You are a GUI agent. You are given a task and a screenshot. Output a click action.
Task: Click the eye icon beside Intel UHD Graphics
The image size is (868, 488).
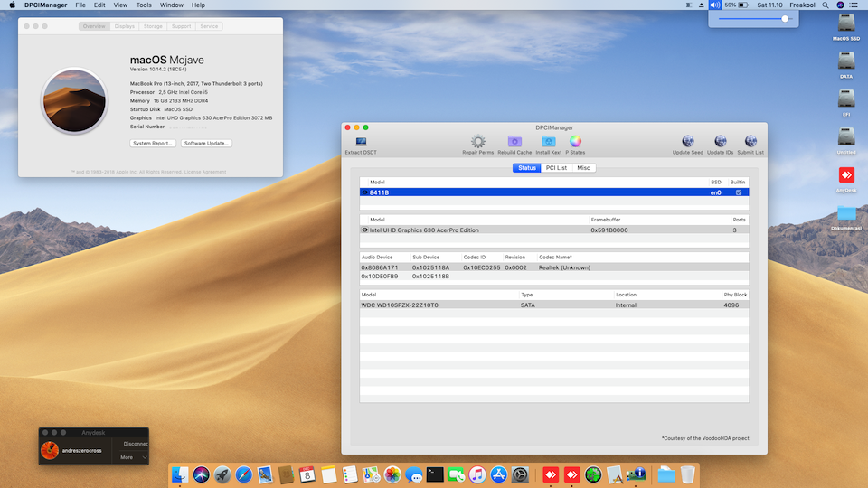pos(364,230)
